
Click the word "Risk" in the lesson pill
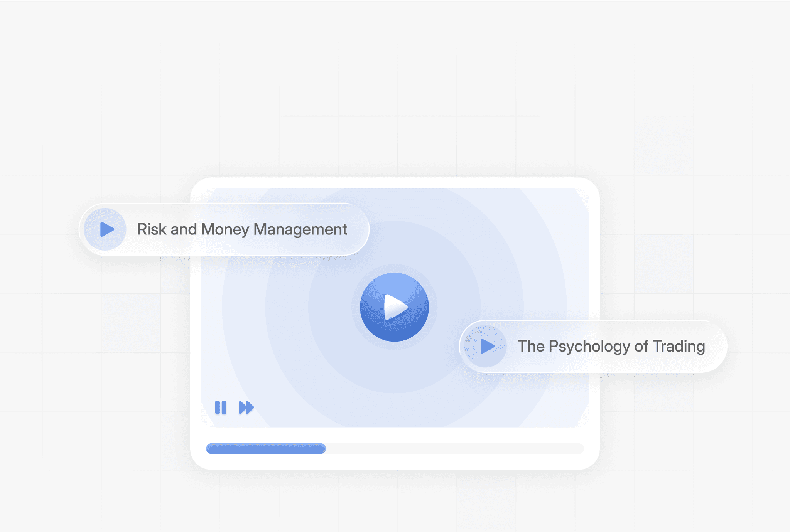[x=152, y=229]
